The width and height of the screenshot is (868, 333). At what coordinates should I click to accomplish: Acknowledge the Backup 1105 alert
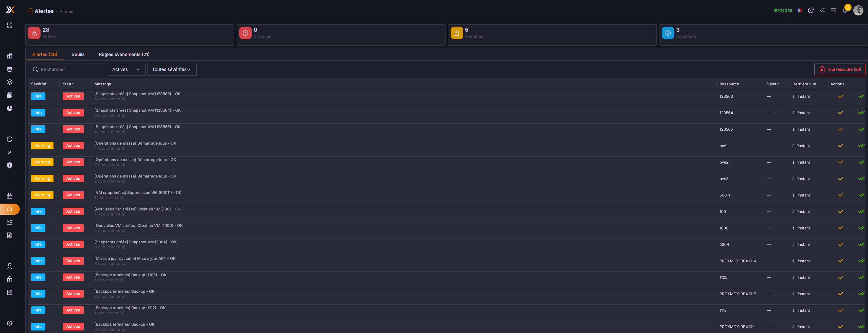point(840,277)
